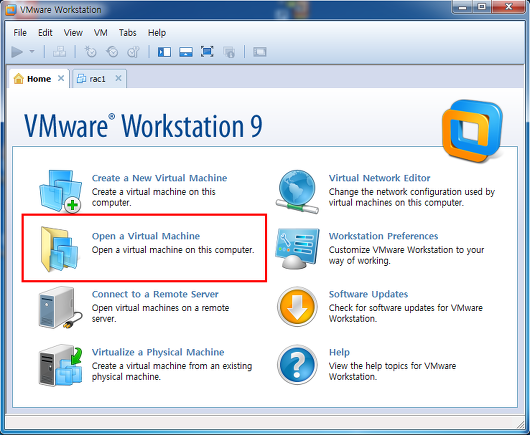Click the Virtual Network Editor globe icon
Image resolution: width=530 pixels, height=435 pixels.
tap(297, 191)
